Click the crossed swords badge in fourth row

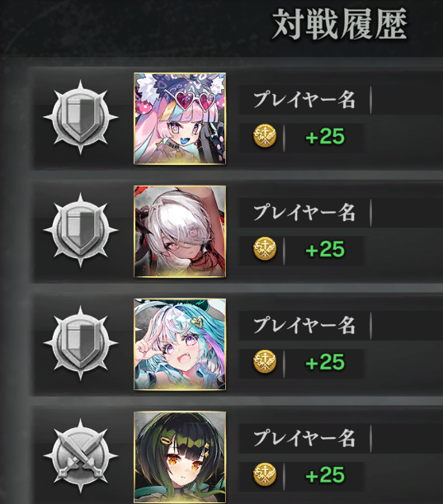(81, 456)
